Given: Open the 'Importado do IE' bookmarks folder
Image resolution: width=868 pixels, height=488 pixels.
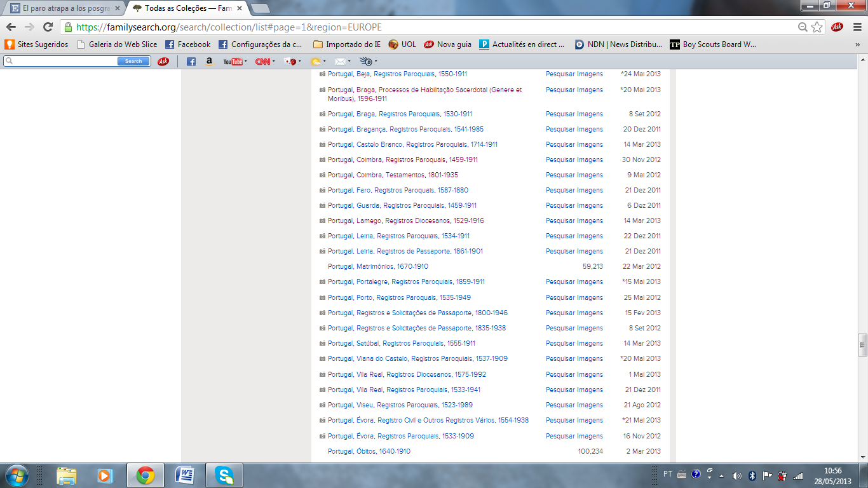Looking at the screenshot, I should point(347,44).
